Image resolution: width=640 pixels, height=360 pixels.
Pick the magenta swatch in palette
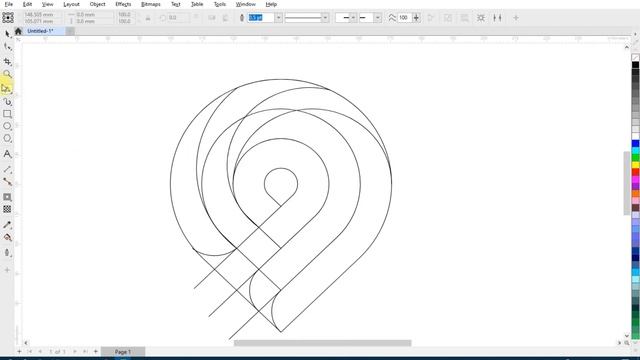[x=636, y=179]
